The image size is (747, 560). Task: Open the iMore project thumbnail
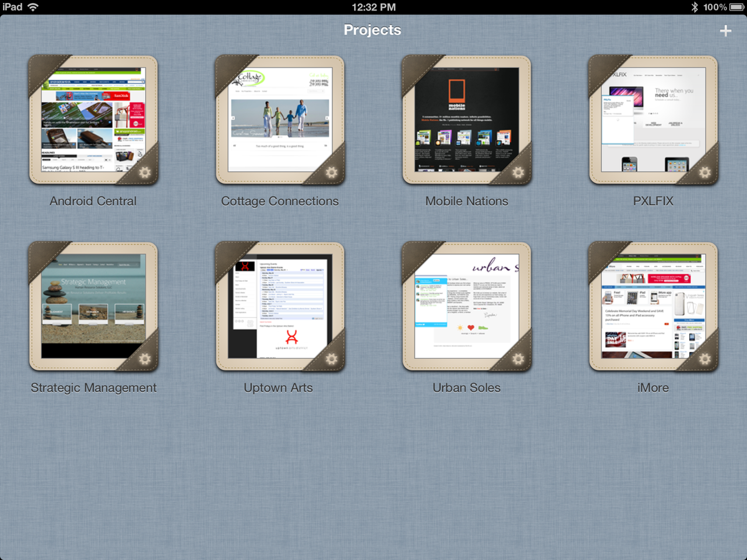pyautogui.click(x=653, y=305)
